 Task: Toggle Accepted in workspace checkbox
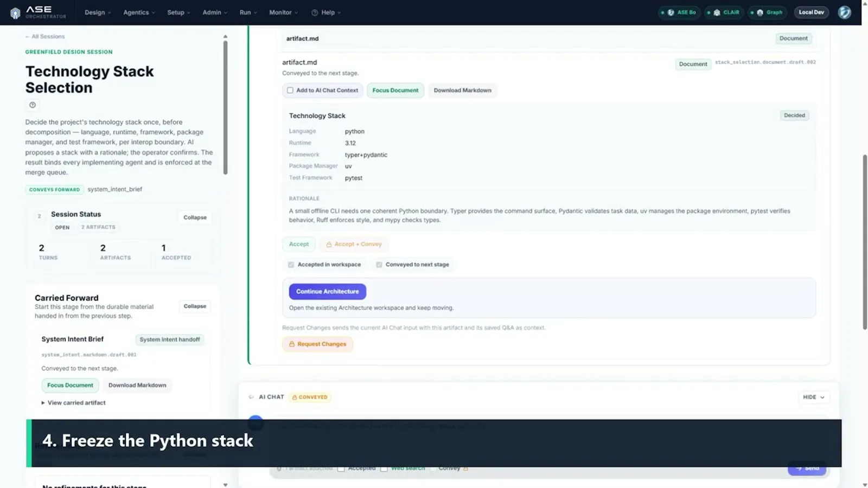291,265
